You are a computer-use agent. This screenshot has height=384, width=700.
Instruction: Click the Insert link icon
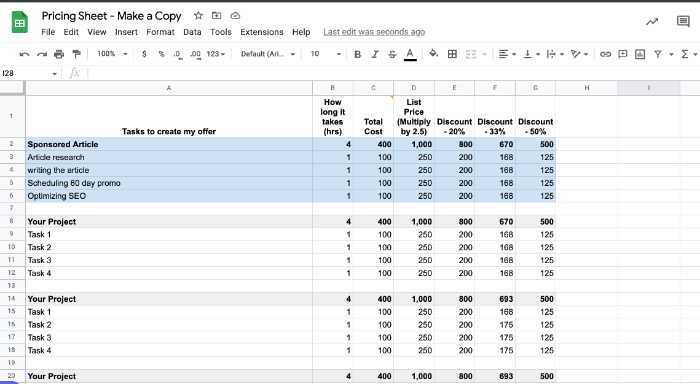click(605, 54)
